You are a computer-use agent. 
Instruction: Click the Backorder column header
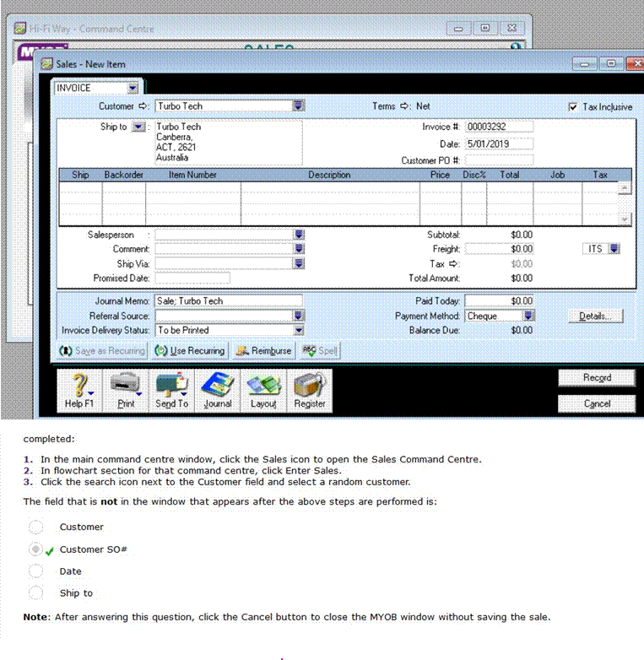click(x=124, y=175)
